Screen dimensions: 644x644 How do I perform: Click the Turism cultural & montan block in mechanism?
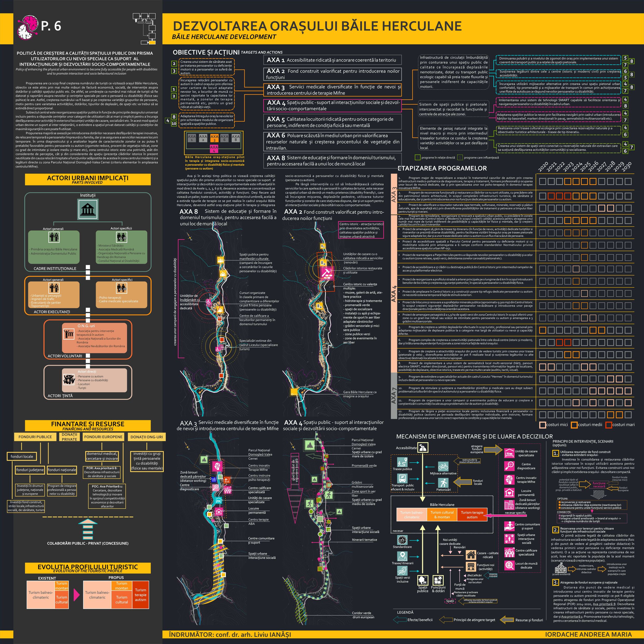click(442, 515)
